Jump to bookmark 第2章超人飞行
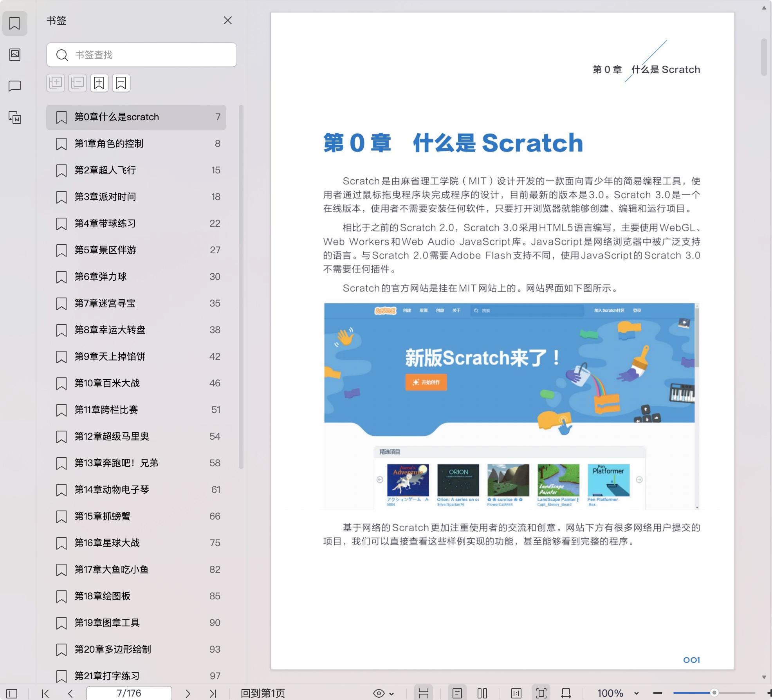The image size is (772, 700). (136, 170)
